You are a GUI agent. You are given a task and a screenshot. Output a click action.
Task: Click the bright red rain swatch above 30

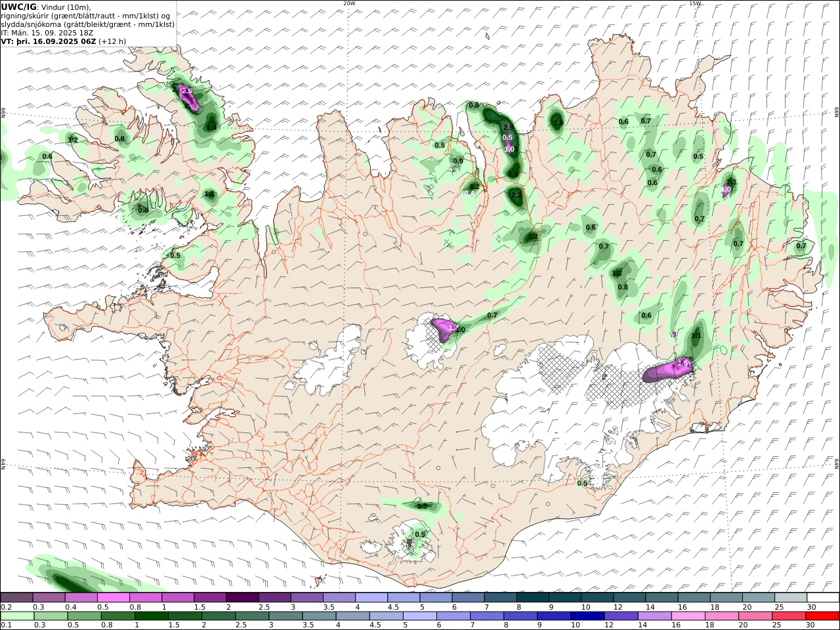(823, 616)
